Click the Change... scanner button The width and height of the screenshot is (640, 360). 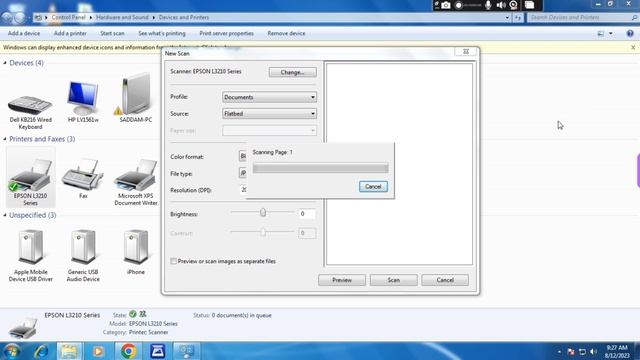pos(293,72)
